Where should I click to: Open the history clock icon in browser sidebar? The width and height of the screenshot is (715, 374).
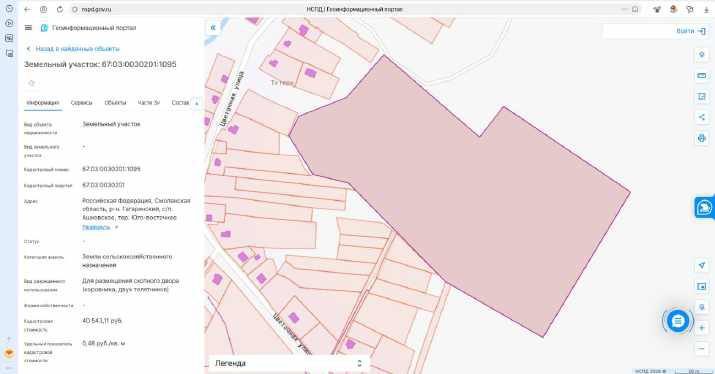pos(9,8)
